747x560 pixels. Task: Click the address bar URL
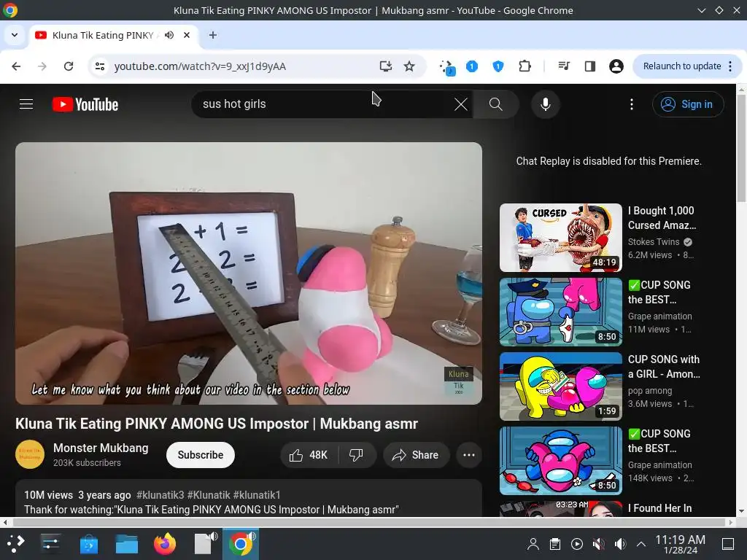click(200, 66)
